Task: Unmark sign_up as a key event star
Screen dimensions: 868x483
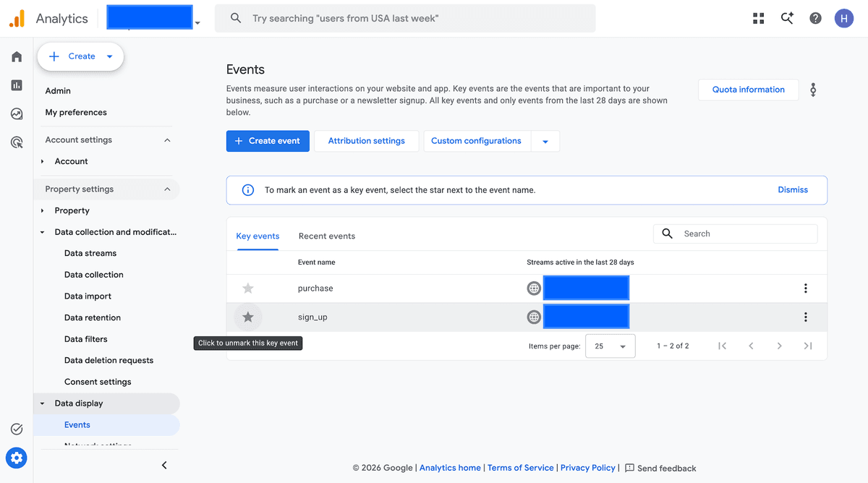Action: tap(248, 317)
